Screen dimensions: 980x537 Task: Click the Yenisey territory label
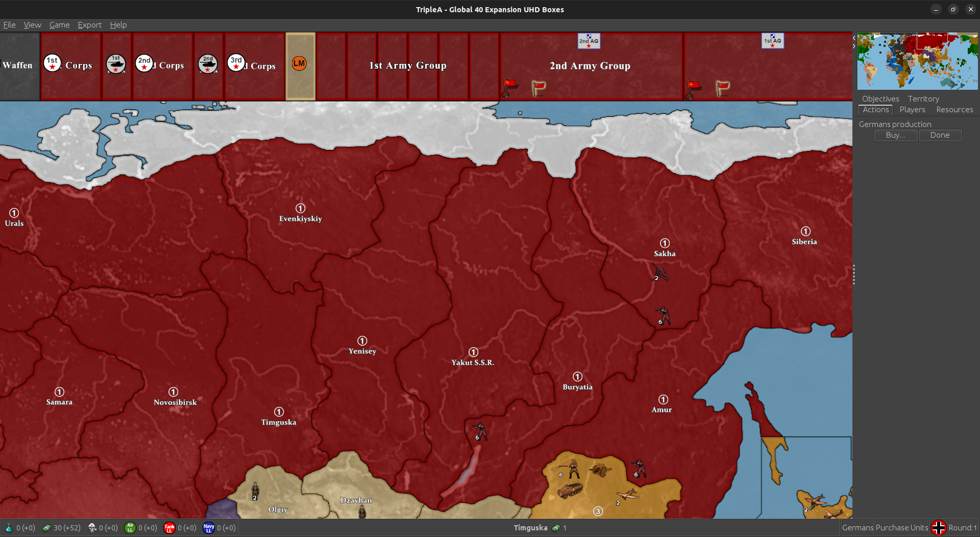point(362,351)
